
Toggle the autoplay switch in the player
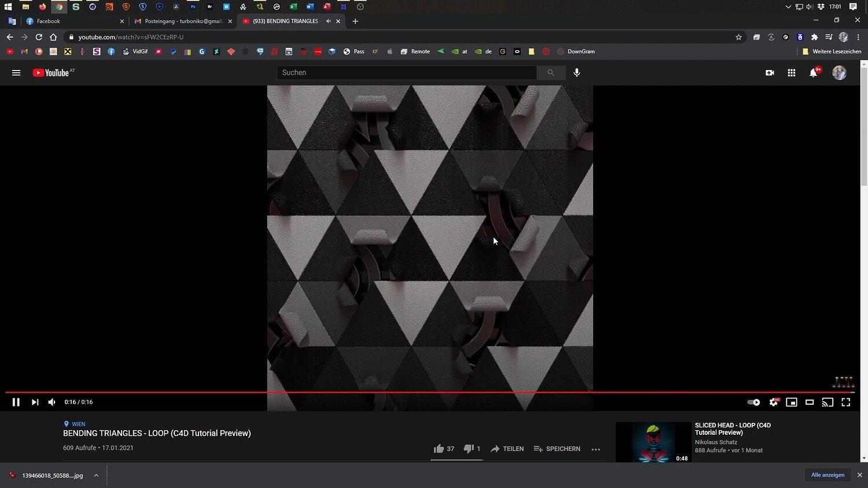pos(753,402)
